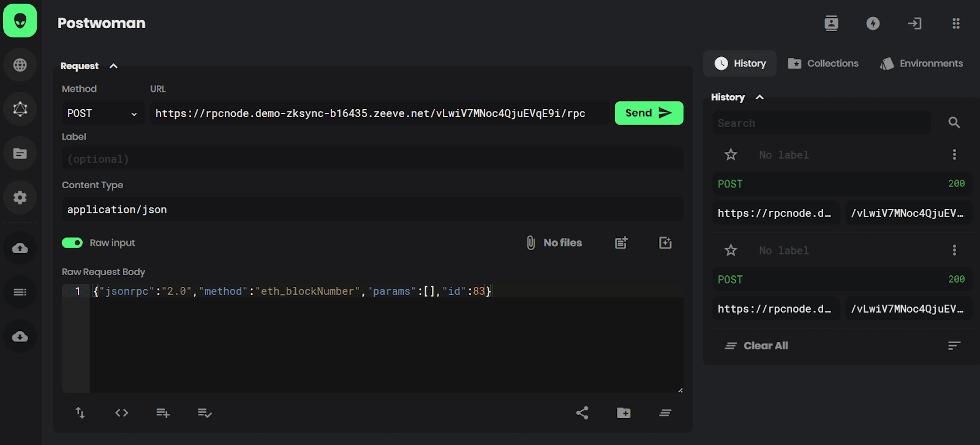Click the history Search field
This screenshot has height=445, width=980.
[x=821, y=123]
